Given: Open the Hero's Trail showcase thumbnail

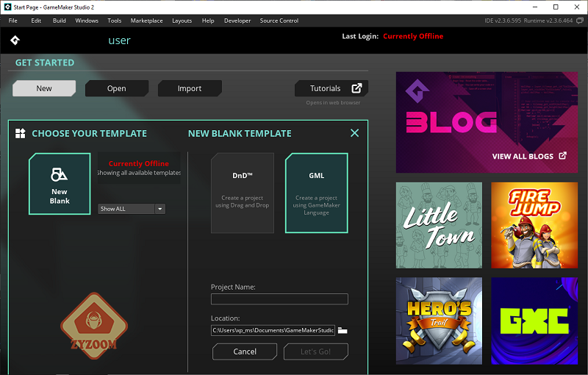Looking at the screenshot, I should 439,321.
